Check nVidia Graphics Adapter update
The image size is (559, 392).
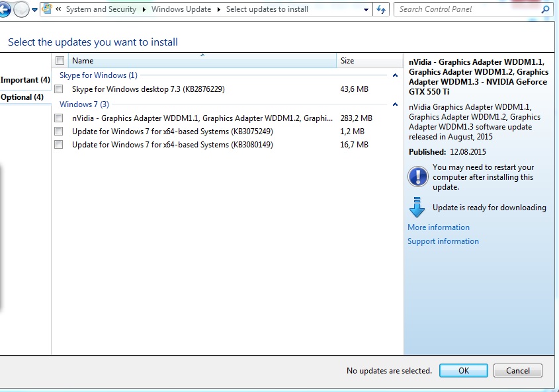pyautogui.click(x=59, y=118)
